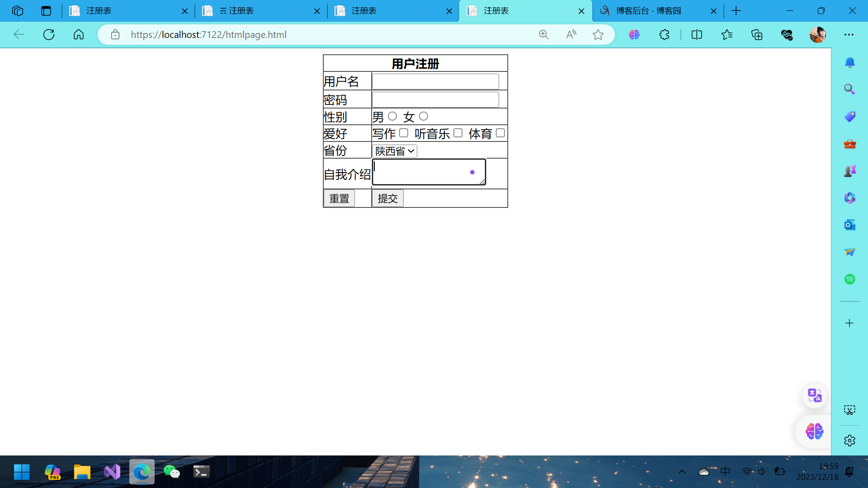
Task: Click the browser Refresh icon
Action: coord(49,35)
